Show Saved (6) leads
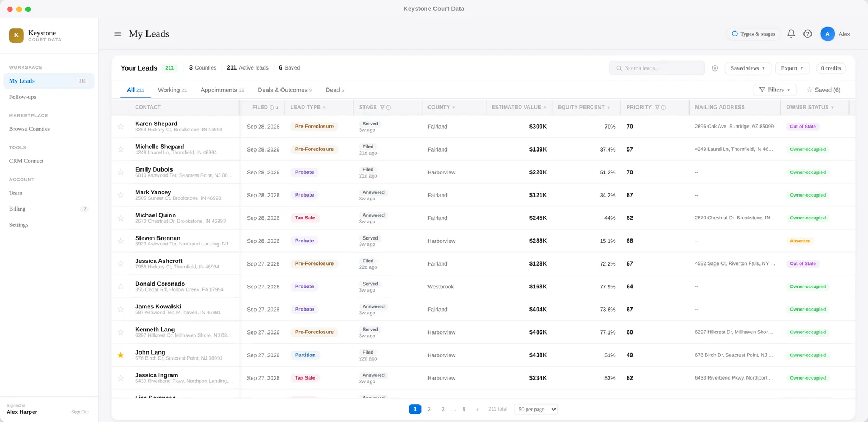Image resolution: width=868 pixels, height=422 pixels. (x=824, y=90)
